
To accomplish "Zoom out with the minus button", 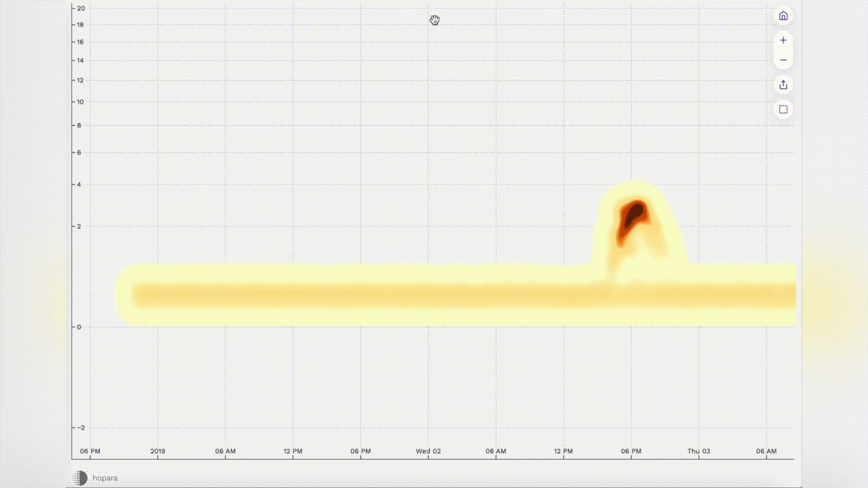I will tap(783, 60).
